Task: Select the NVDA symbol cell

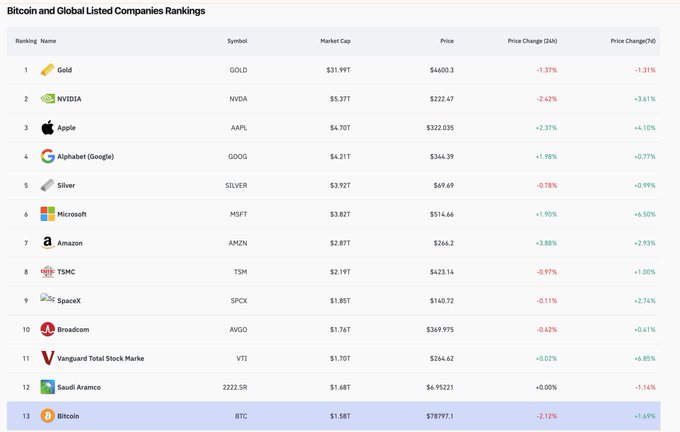Action: pos(239,99)
